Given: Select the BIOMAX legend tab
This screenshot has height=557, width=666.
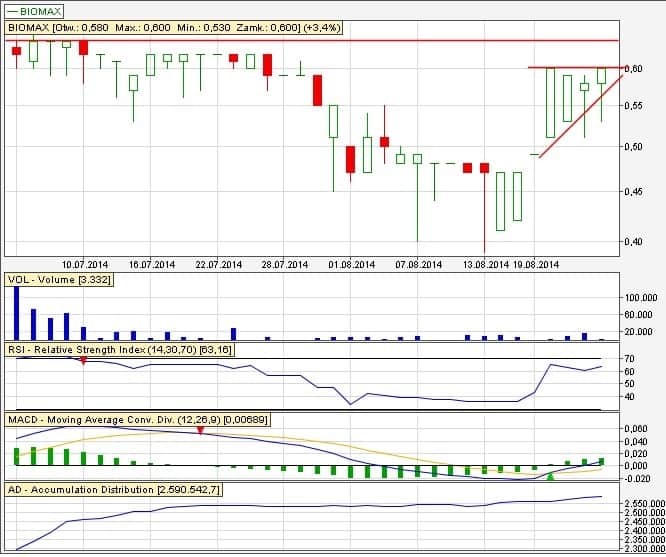Looking at the screenshot, I should click(33, 9).
